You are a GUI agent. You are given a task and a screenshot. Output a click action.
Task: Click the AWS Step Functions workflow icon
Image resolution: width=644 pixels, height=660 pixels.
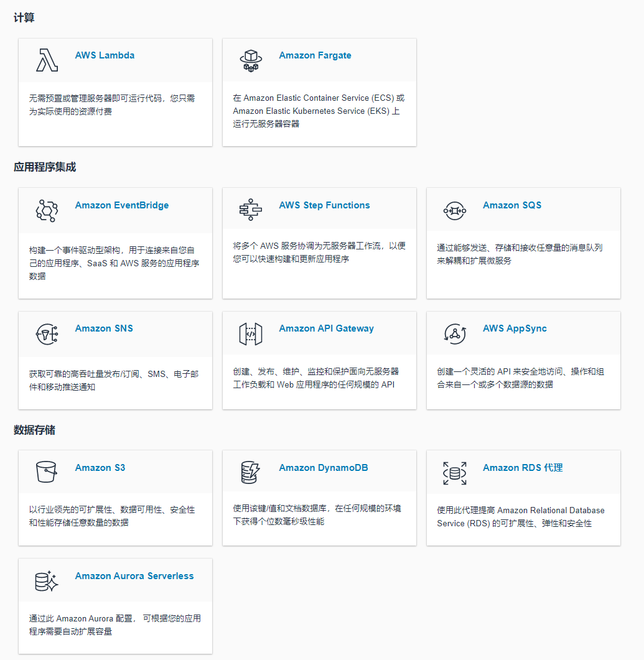pos(251,210)
